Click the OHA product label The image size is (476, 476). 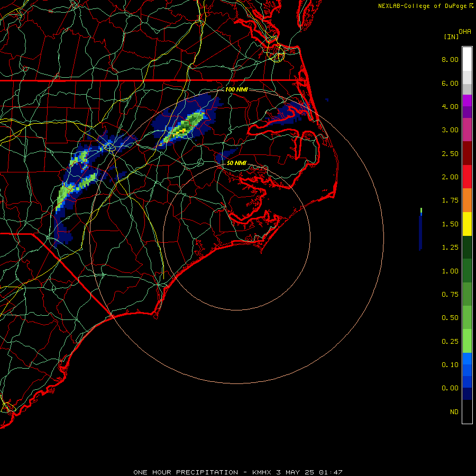coord(465,32)
